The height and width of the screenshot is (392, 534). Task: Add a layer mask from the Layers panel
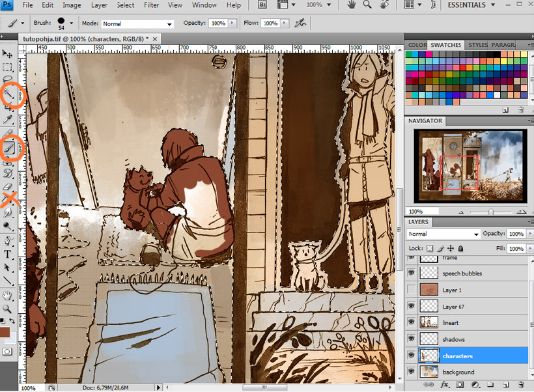(461, 385)
